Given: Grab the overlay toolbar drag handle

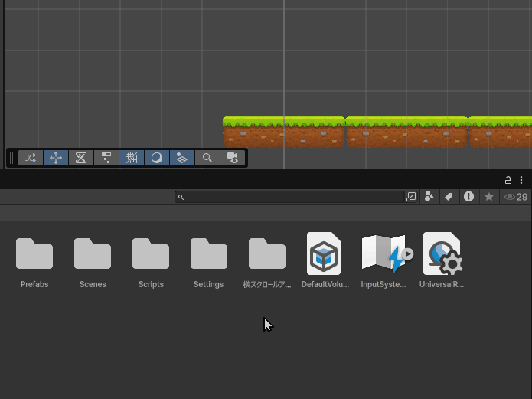Looking at the screenshot, I should click(11, 158).
